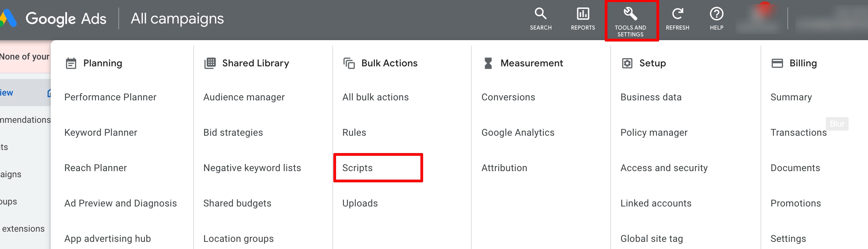
Task: Open Conversions under Measurement
Action: (508, 97)
